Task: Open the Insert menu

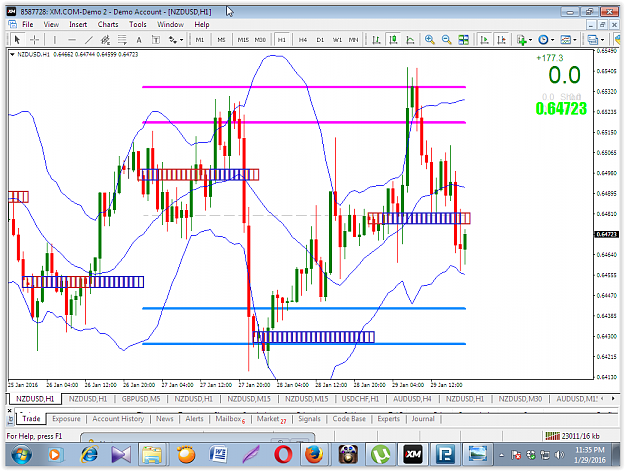Action: coord(78,24)
